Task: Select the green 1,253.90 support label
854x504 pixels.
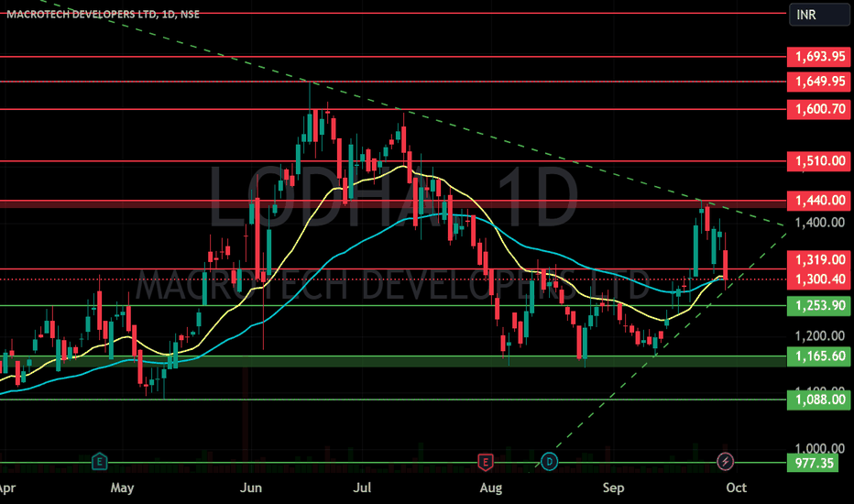Action: coord(818,306)
